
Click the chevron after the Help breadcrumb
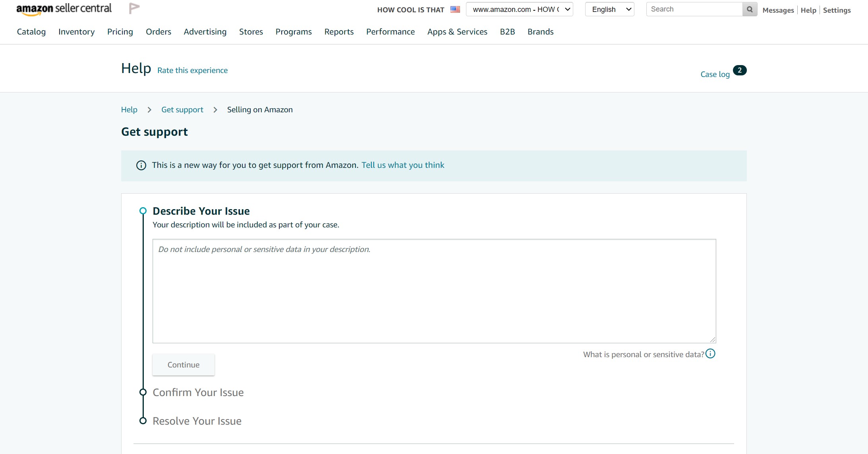(149, 110)
